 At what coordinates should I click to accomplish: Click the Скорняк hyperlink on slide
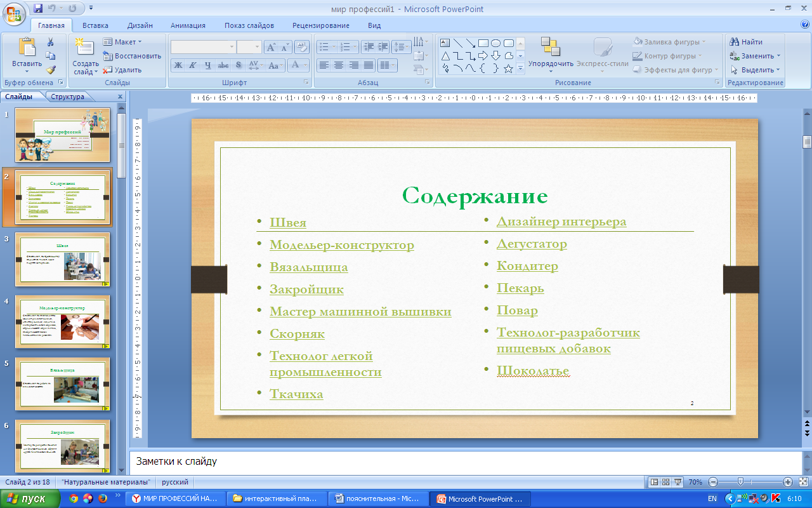(297, 333)
